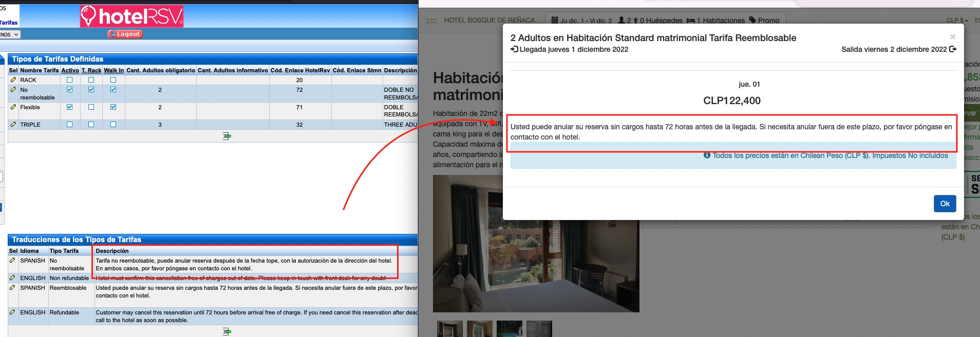Open the CLP $ currency dropdown
The width and height of the screenshot is (980, 337).
(x=957, y=21)
